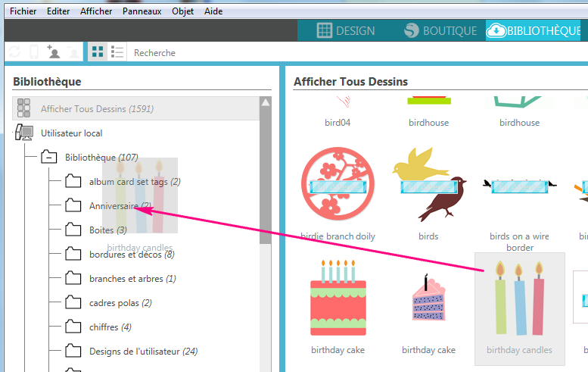Select the birthday cake slice design
The height and width of the screenshot is (372, 588).
point(428,297)
